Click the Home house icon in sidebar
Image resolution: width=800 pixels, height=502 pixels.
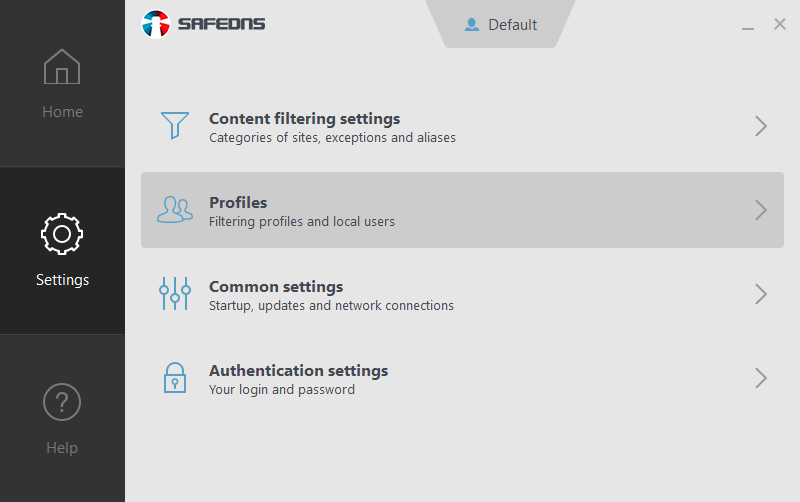point(62,67)
